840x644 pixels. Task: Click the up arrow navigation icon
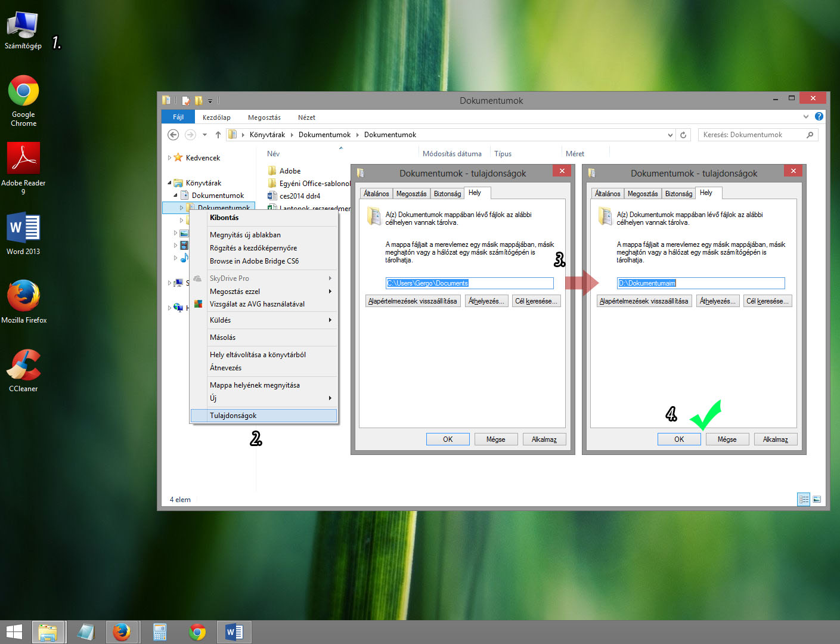coord(218,135)
